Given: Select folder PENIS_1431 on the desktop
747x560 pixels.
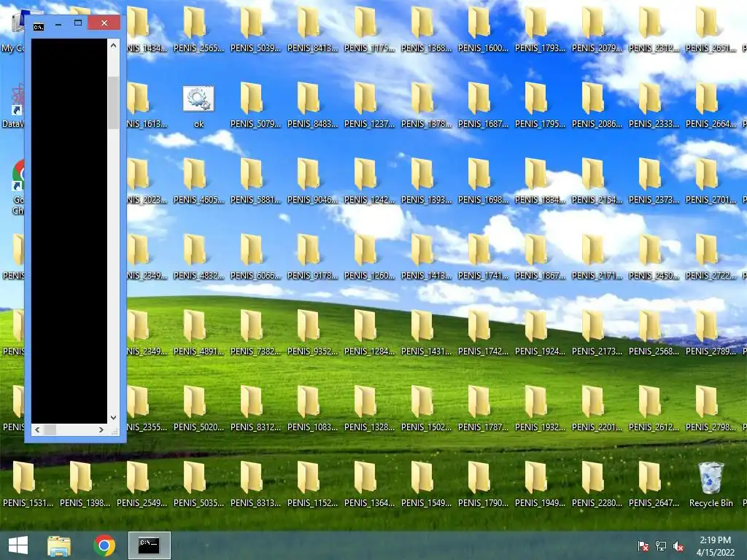Looking at the screenshot, I should coord(426,332).
